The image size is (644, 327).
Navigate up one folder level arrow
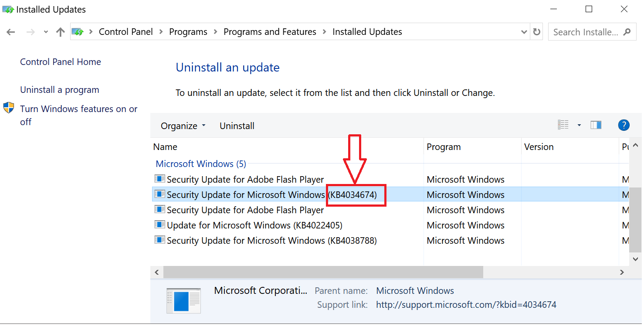click(61, 32)
